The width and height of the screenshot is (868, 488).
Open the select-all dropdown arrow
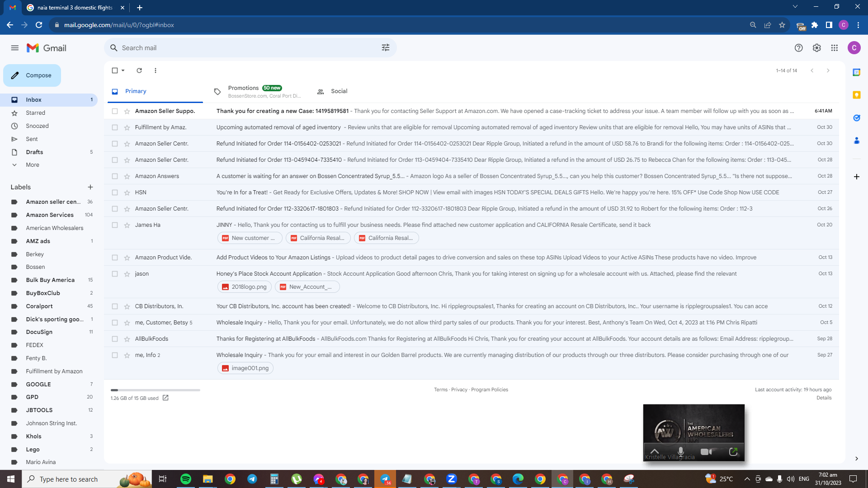tap(123, 70)
